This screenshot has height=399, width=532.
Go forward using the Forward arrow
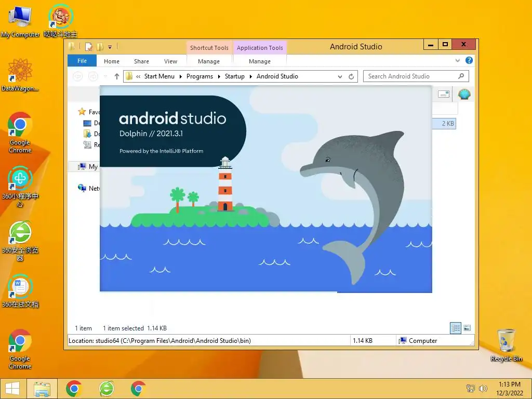[x=93, y=76]
